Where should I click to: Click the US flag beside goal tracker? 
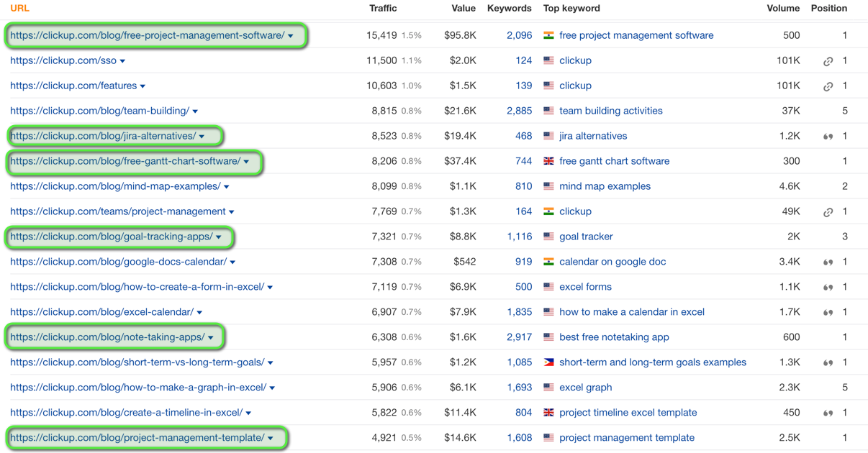click(x=548, y=237)
